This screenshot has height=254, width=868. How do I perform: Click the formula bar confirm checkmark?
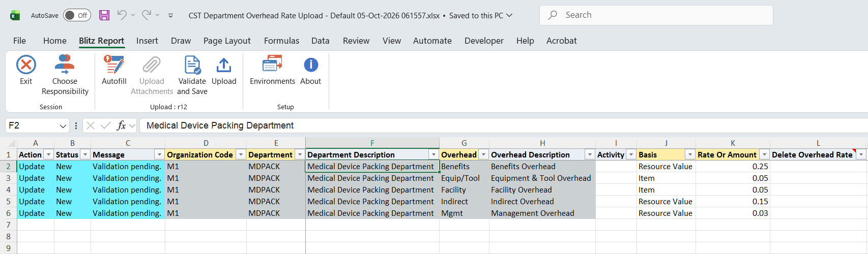(x=106, y=125)
